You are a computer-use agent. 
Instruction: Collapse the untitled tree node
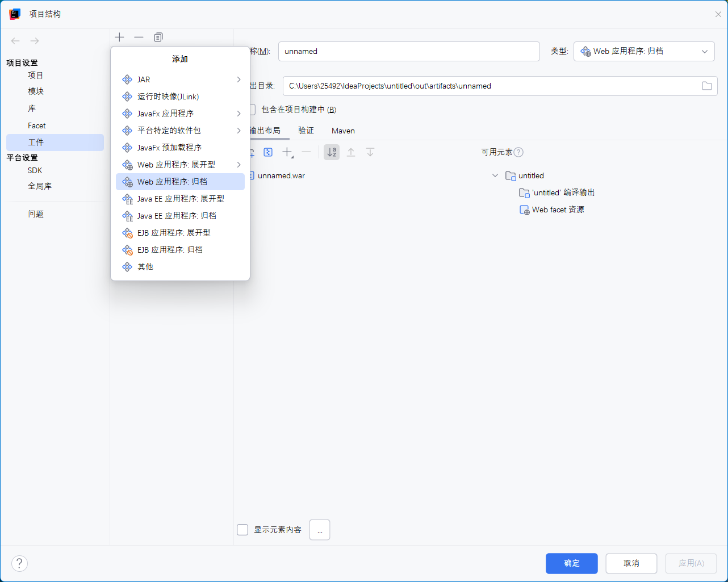pos(495,175)
